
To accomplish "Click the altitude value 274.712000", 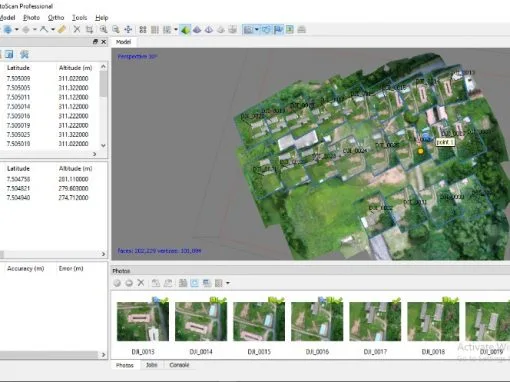I will coord(73,198).
